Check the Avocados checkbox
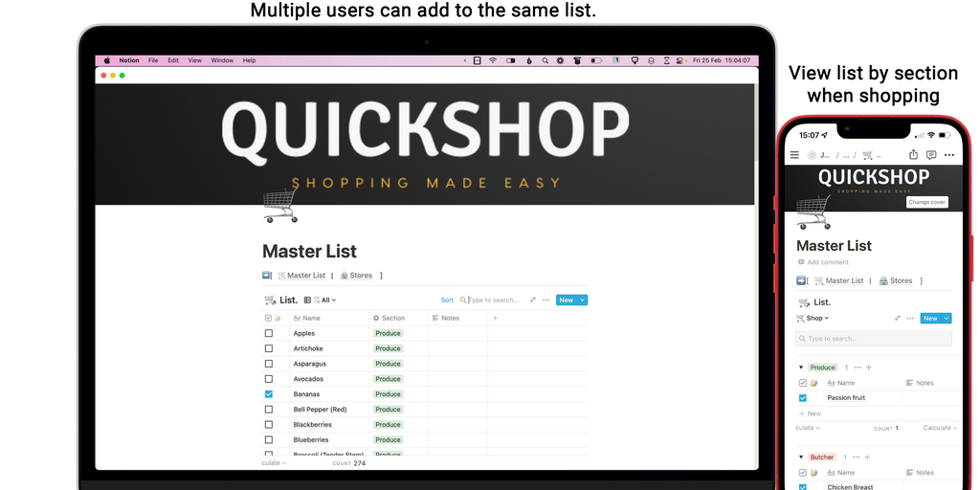 coord(269,379)
